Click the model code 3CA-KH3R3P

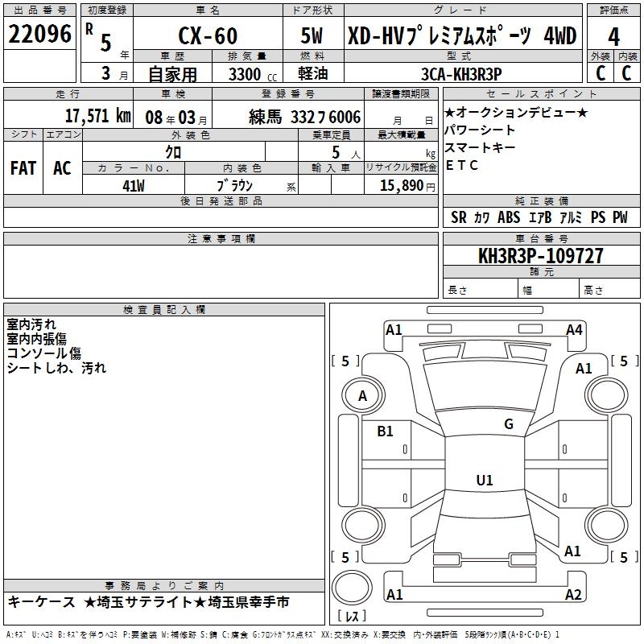click(461, 74)
